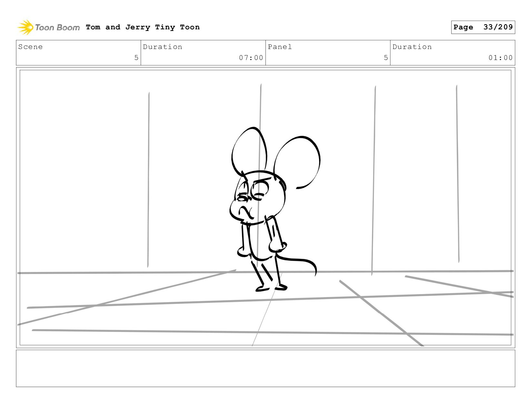The width and height of the screenshot is (532, 411).
Task: Select the scene duration value 07:00
Action: tap(251, 58)
